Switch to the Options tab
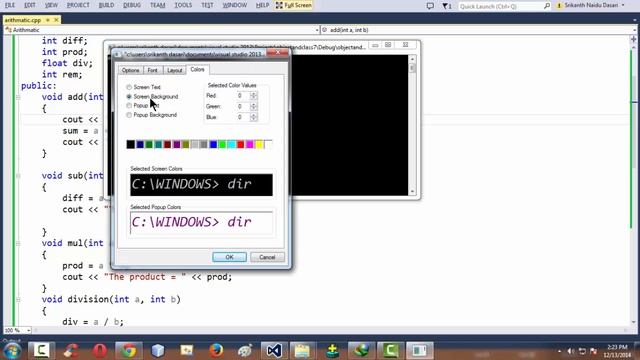 point(131,70)
